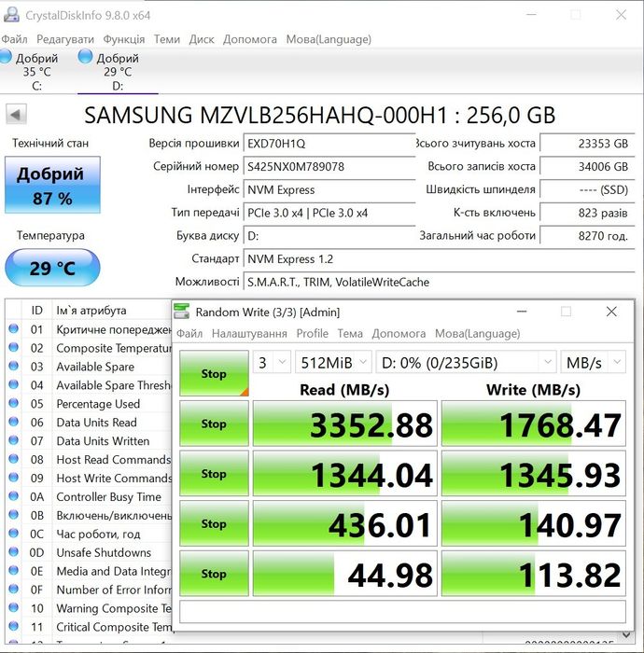
Task: Open the MB/s unit dropdown
Action: [594, 362]
